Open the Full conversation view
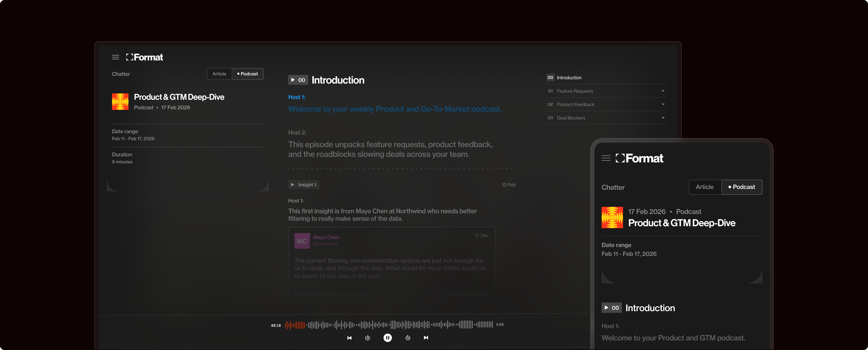The width and height of the screenshot is (868, 350). tap(471, 294)
